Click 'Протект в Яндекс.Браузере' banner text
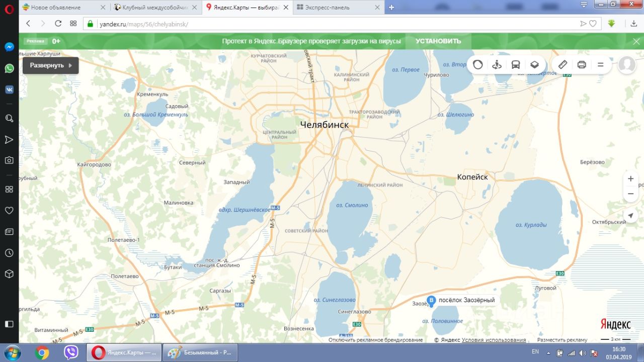Viewport: 644px width, 362px height. tap(311, 41)
